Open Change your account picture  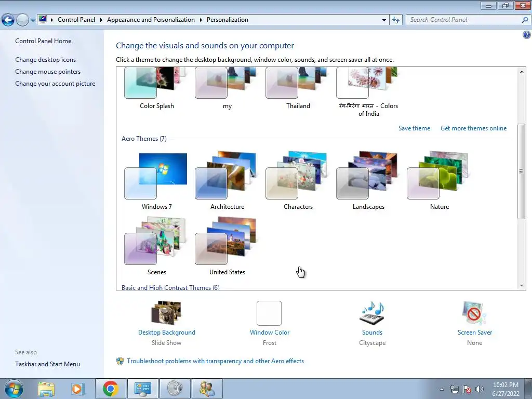pyautogui.click(x=55, y=84)
